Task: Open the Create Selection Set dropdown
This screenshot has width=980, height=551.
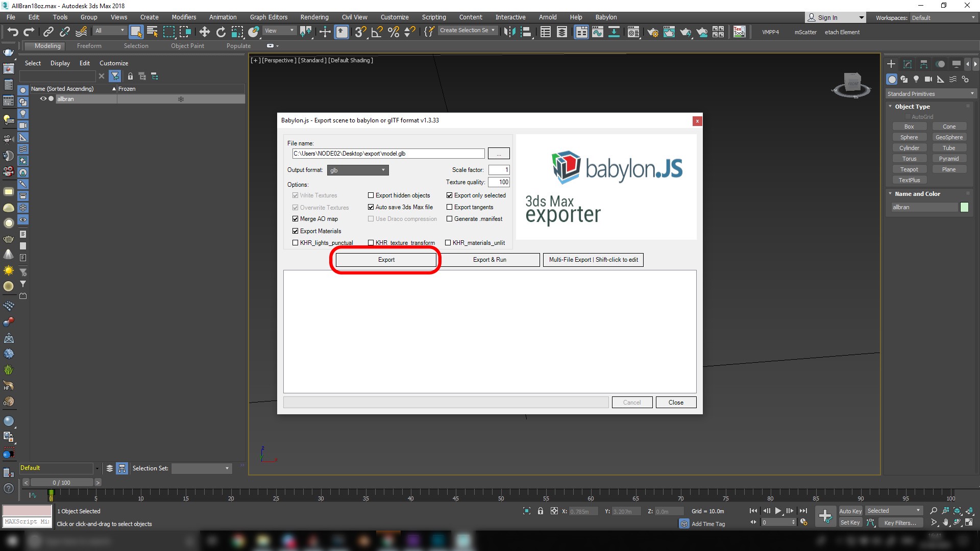Action: point(467,31)
